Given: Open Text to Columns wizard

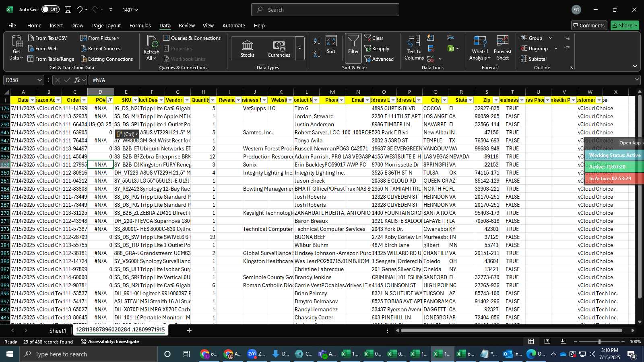Looking at the screenshot, I should point(414,48).
